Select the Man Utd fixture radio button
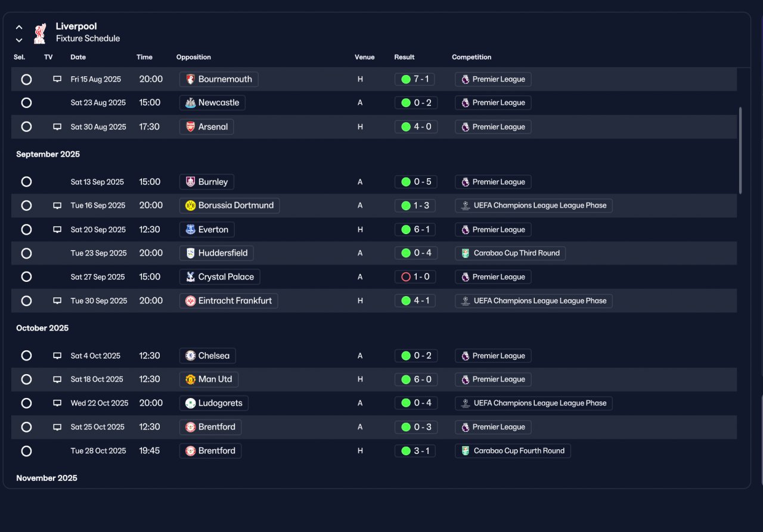Screen dimensions: 763x532 tap(26, 379)
